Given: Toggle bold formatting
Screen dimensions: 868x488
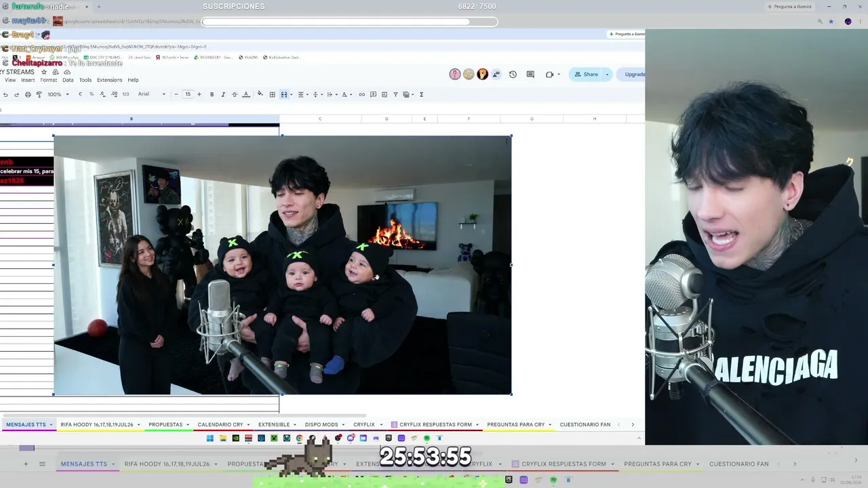Looking at the screenshot, I should tap(212, 94).
